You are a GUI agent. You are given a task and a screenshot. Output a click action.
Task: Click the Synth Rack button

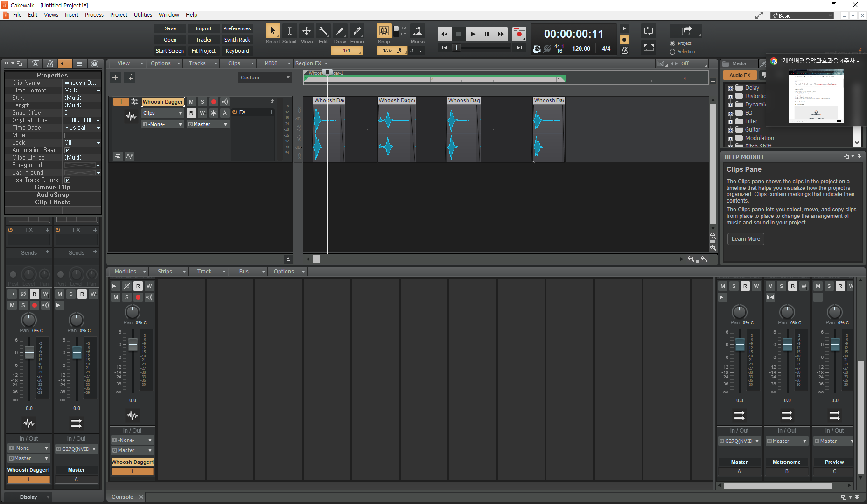[x=237, y=40]
